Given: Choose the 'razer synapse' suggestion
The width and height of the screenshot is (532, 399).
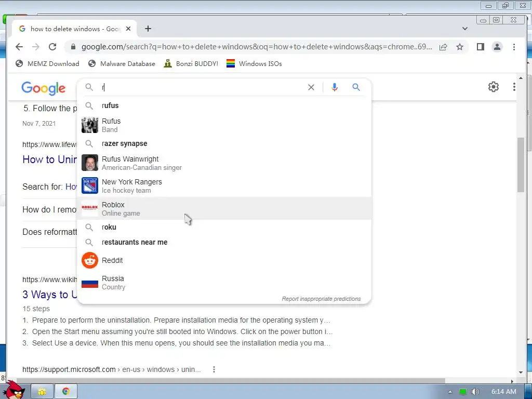Looking at the screenshot, I should pyautogui.click(x=224, y=143).
